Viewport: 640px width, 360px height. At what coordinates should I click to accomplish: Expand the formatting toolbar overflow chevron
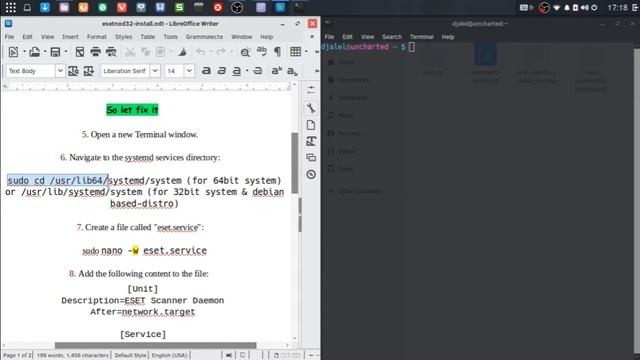(317, 71)
